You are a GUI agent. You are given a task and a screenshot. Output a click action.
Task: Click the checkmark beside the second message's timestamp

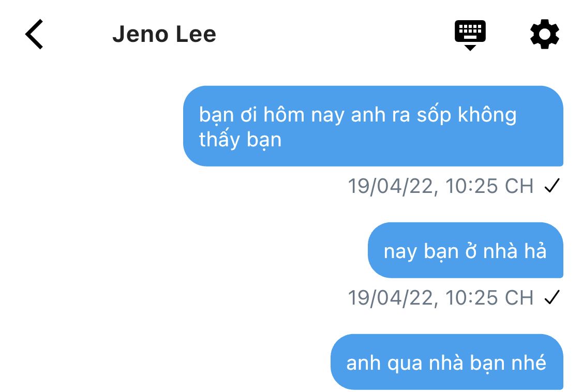click(552, 297)
